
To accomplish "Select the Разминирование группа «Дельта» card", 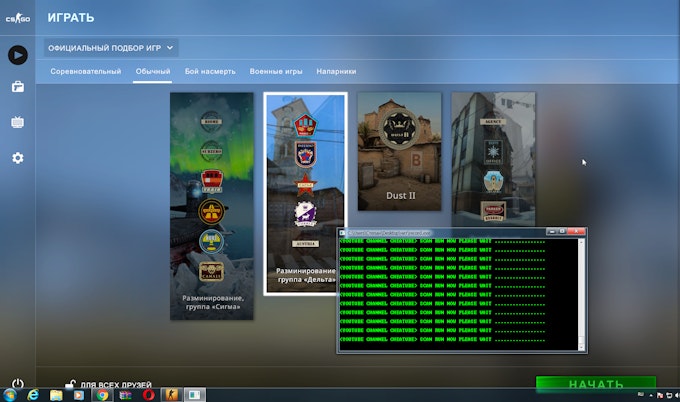I will pos(305,194).
